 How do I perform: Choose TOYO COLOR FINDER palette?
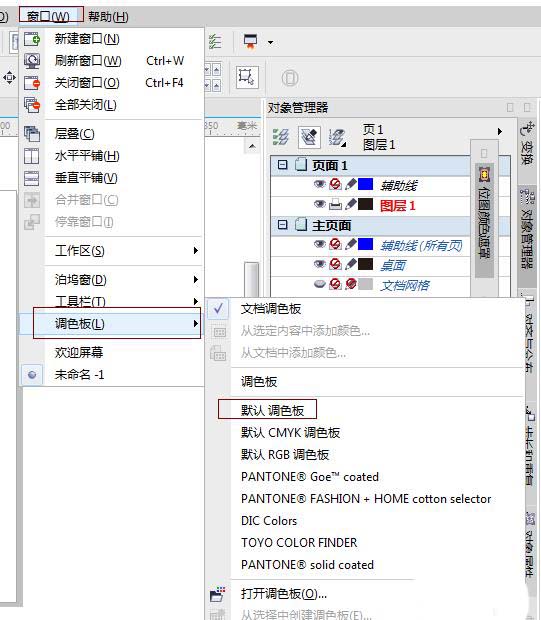(x=299, y=543)
